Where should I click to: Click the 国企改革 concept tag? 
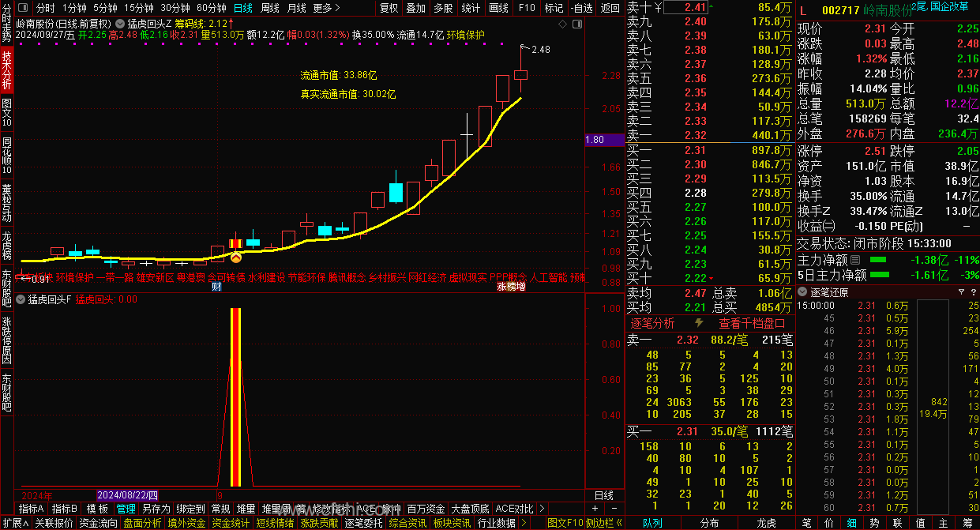tap(950, 6)
